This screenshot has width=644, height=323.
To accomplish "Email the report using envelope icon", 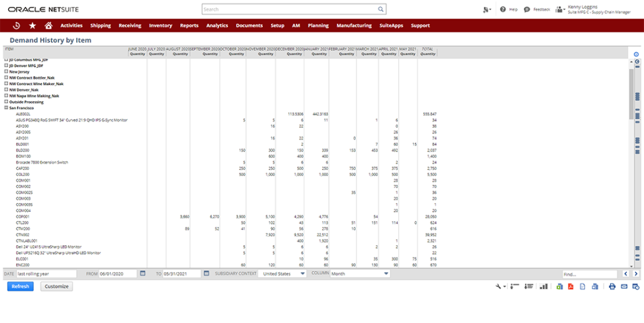I will tap(623, 287).
